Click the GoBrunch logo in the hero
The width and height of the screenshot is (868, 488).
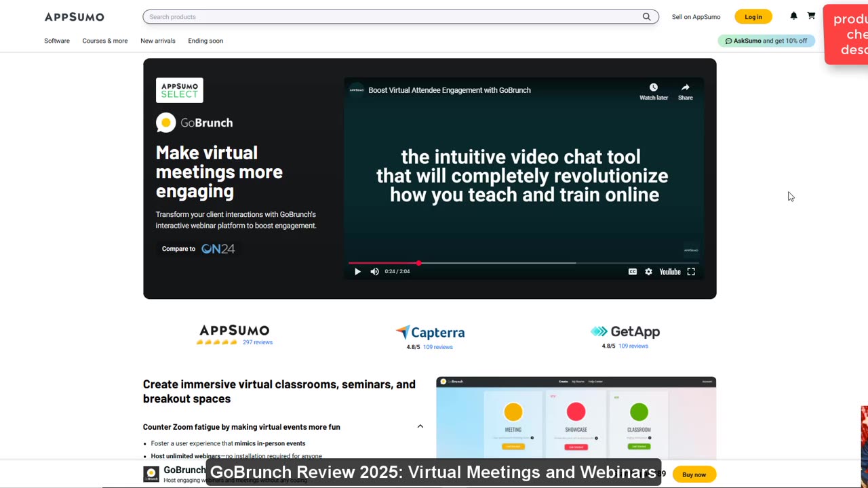pos(195,123)
